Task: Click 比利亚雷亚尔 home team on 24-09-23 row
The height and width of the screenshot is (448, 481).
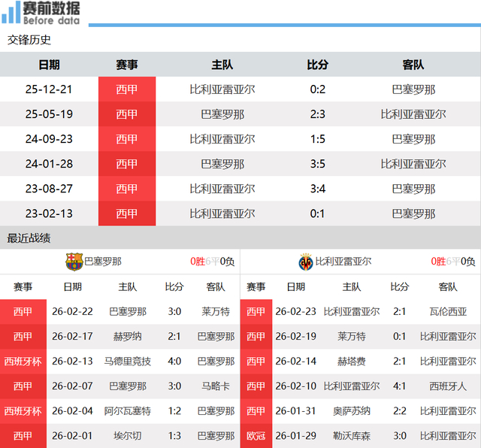Action: 222,139
